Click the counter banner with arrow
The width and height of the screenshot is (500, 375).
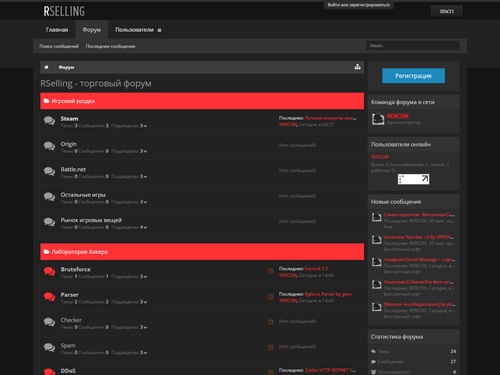pos(413,179)
